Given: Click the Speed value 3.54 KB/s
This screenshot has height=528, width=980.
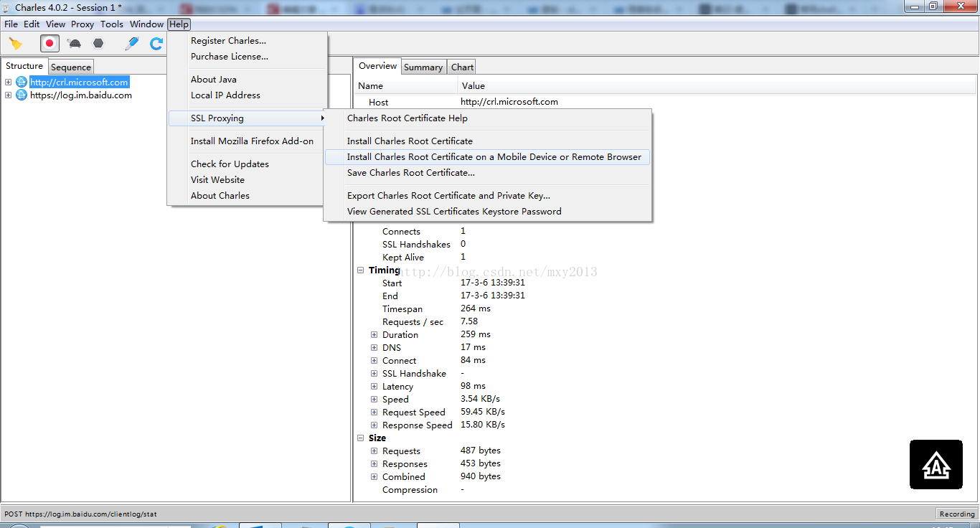Looking at the screenshot, I should (481, 399).
